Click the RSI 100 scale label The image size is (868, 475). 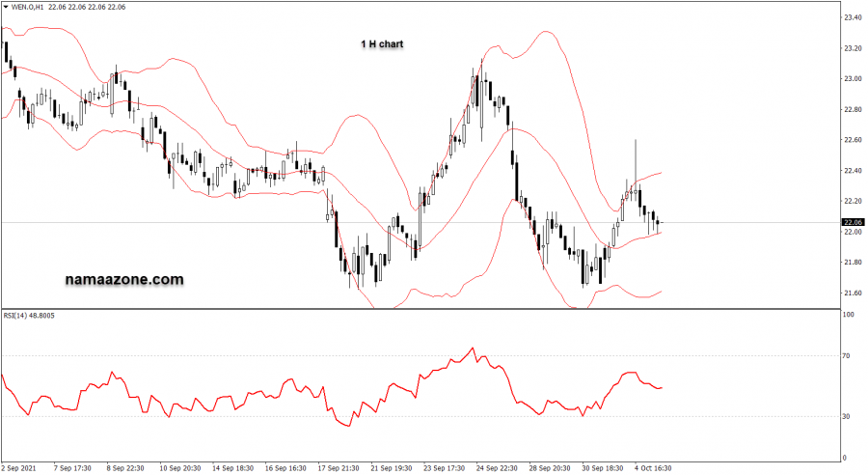click(849, 315)
